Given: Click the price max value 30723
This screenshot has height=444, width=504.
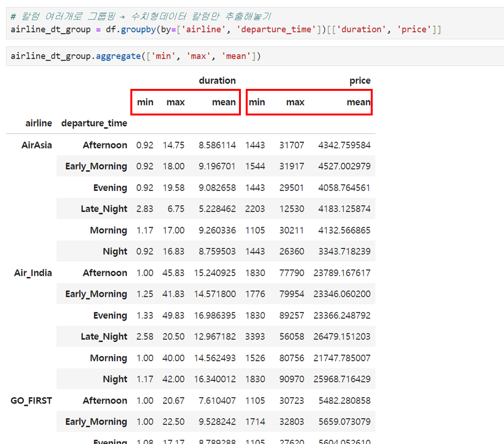Looking at the screenshot, I should [x=292, y=401].
